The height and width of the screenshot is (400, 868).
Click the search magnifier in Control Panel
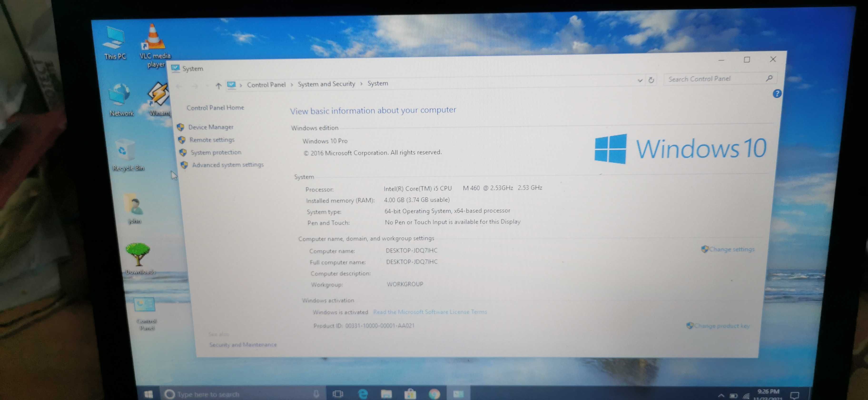click(x=769, y=78)
